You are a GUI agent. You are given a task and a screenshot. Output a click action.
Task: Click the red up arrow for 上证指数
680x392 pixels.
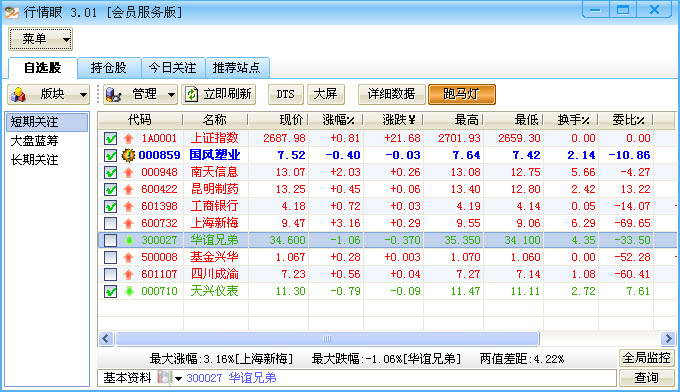coord(128,138)
